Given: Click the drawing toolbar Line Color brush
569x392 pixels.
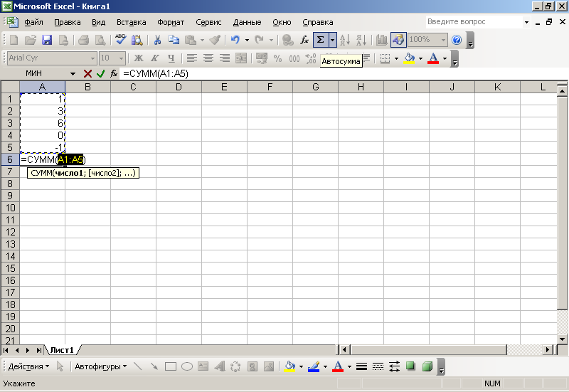Looking at the screenshot, I should click(314, 366).
